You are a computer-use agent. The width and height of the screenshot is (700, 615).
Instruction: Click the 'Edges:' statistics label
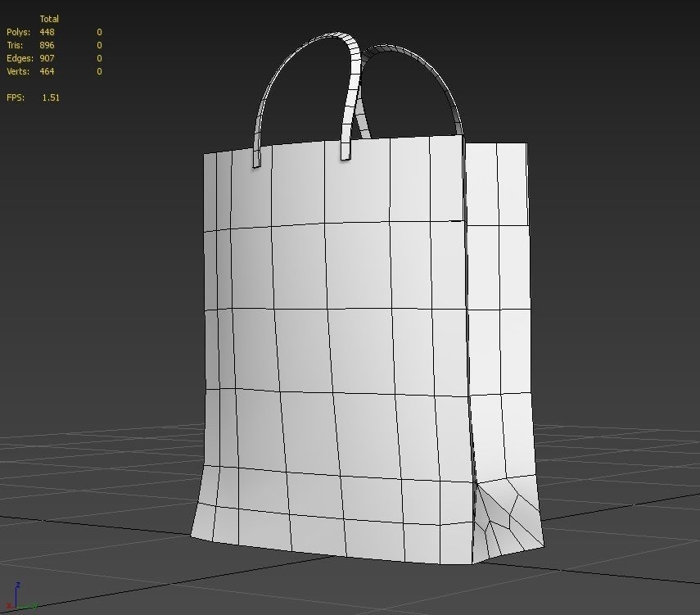click(x=20, y=58)
